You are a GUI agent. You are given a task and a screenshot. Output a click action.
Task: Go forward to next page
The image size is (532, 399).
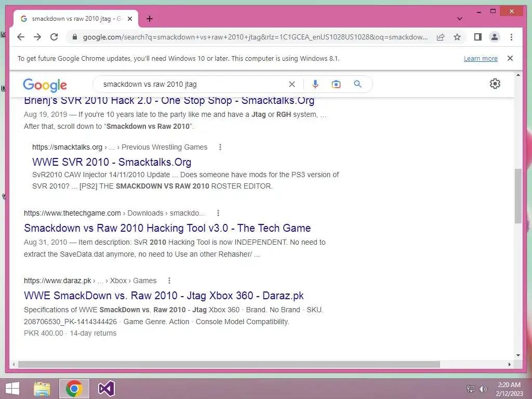pos(37,37)
